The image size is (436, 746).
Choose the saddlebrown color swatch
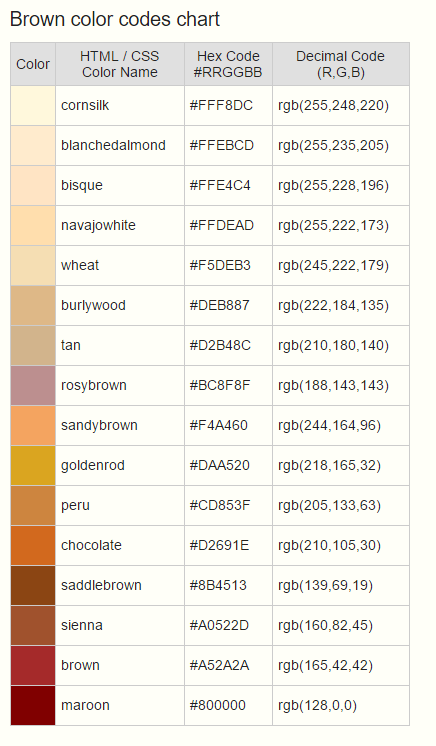click(x=33, y=585)
